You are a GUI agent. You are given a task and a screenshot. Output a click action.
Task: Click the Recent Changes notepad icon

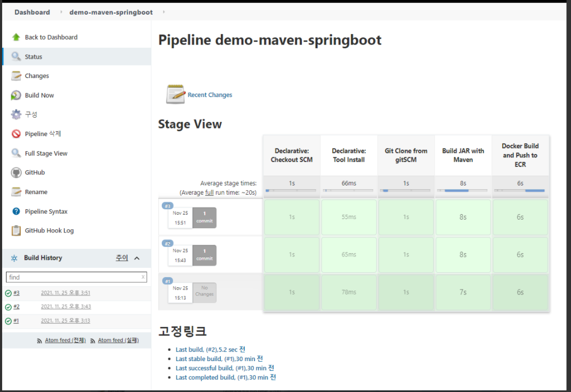pyautogui.click(x=175, y=94)
